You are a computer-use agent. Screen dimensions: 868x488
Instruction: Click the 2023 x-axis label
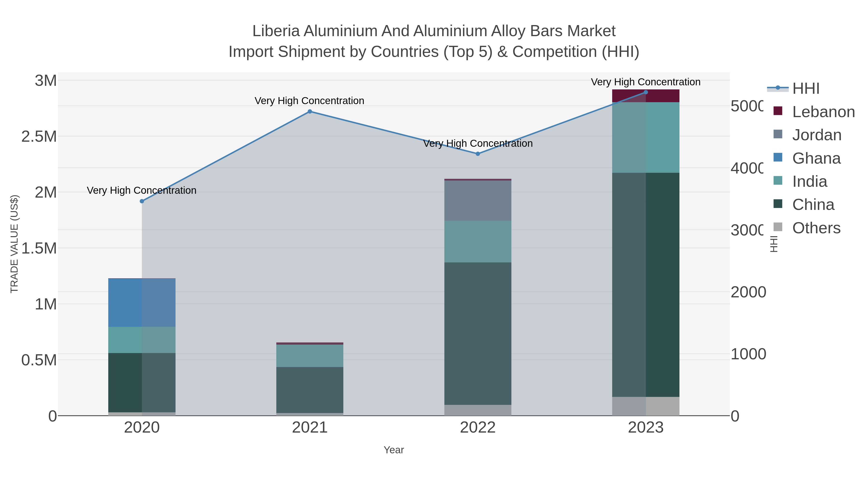coord(646,428)
